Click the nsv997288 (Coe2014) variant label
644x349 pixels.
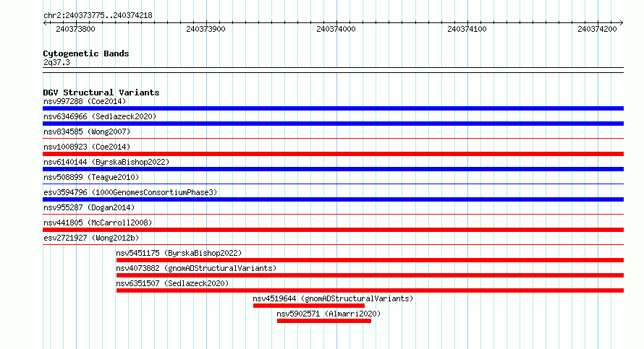tap(85, 101)
